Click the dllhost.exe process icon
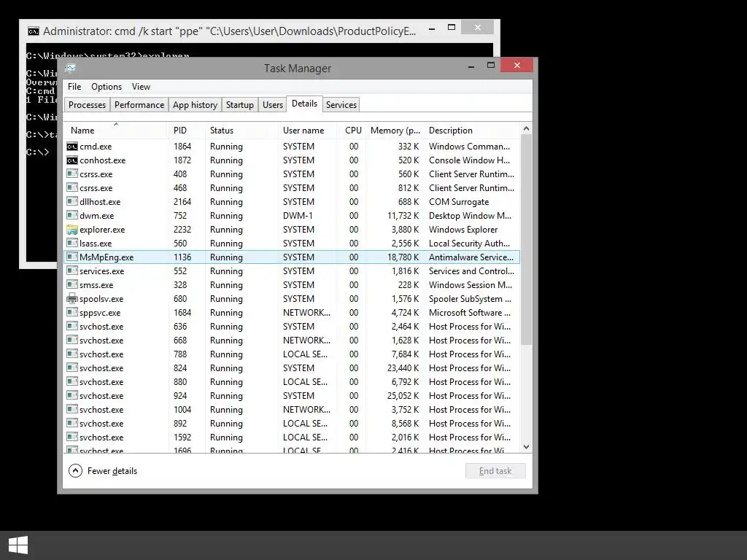This screenshot has height=560, width=747. tap(72, 202)
